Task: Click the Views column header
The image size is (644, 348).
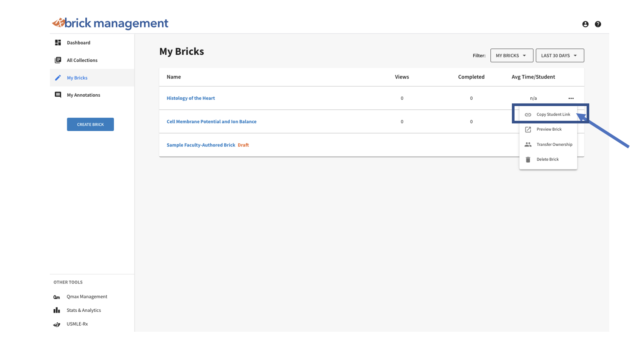Action: coord(402,77)
